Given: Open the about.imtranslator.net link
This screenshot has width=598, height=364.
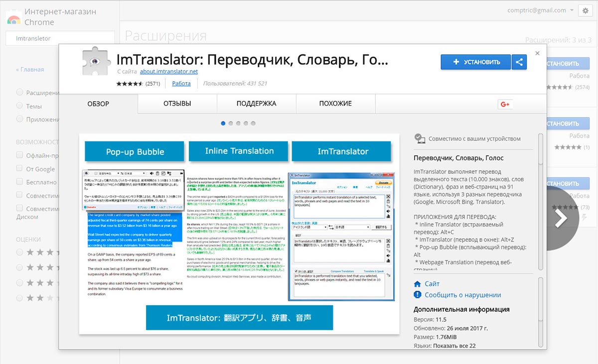Looking at the screenshot, I should click(x=169, y=72).
